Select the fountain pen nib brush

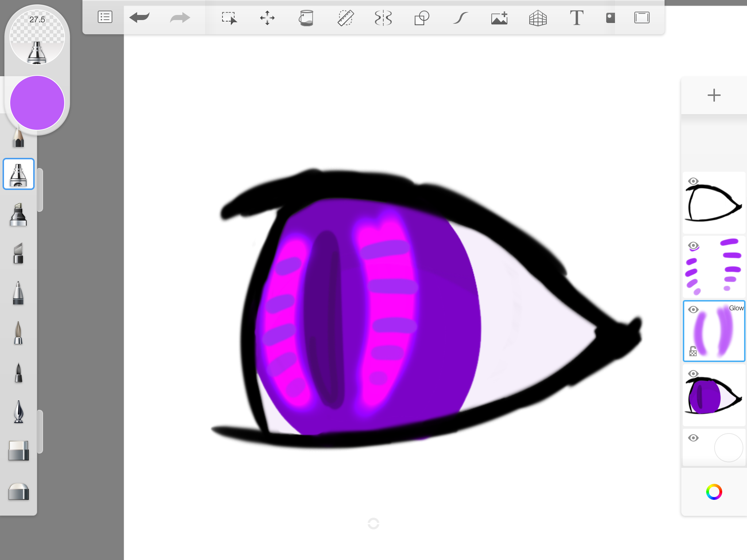18,412
